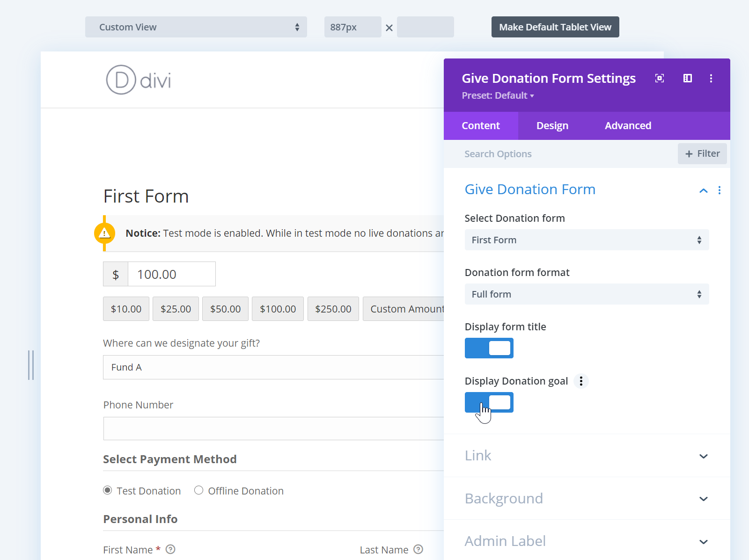This screenshot has height=560, width=749.
Task: Open the Custom View dropdown
Action: tap(196, 27)
